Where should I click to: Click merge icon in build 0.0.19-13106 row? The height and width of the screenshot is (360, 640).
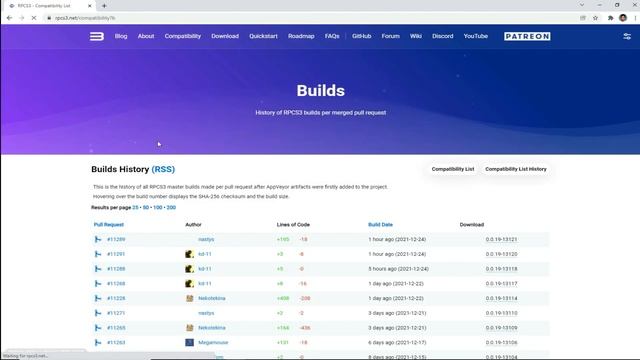point(98,342)
